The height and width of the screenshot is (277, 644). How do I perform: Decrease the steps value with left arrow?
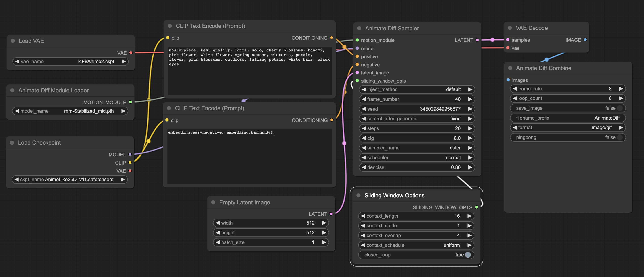[x=364, y=128]
